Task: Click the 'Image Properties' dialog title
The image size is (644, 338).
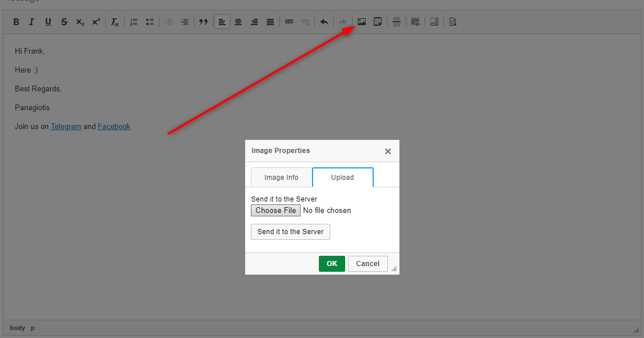Action: coord(281,151)
